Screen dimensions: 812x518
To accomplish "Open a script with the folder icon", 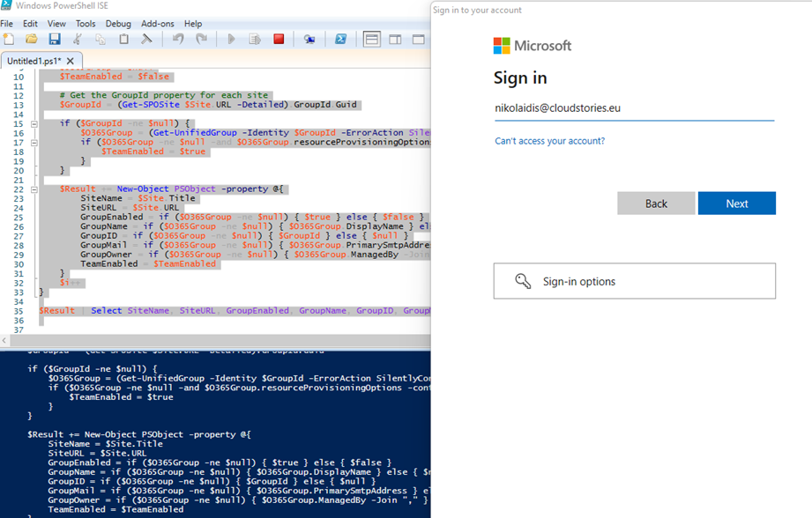I will pos(32,40).
